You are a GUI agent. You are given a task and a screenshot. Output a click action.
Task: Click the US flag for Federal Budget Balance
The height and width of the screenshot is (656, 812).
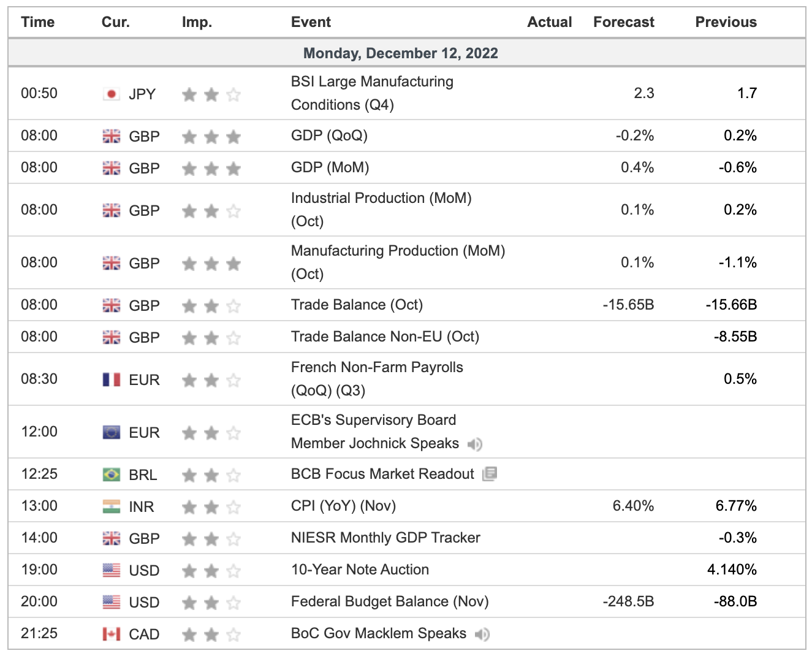click(x=112, y=602)
